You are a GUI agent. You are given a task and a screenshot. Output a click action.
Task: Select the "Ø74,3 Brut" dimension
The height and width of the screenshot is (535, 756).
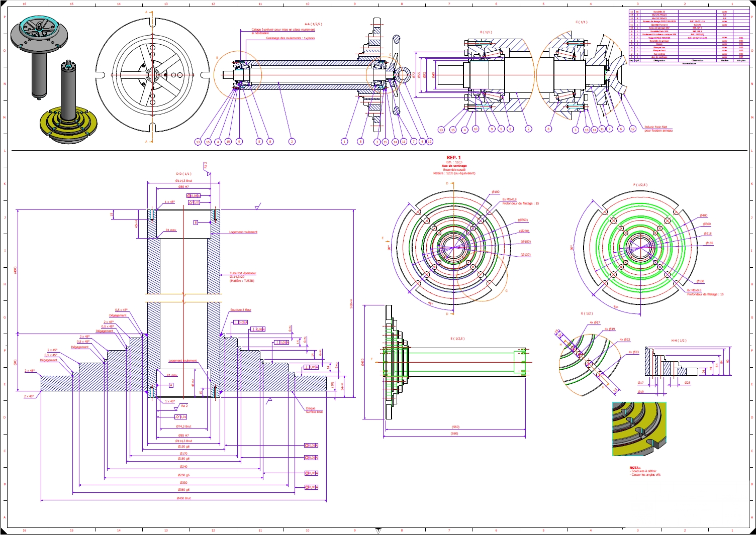(x=184, y=426)
